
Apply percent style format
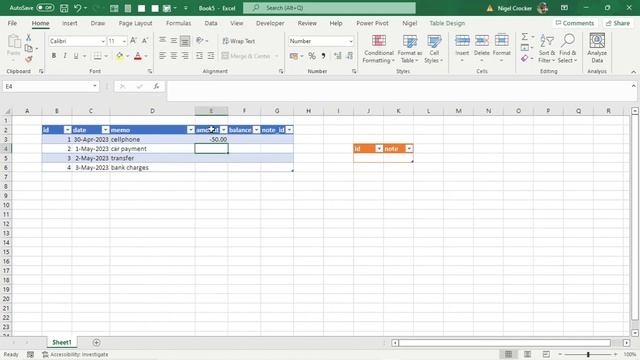pos(312,56)
